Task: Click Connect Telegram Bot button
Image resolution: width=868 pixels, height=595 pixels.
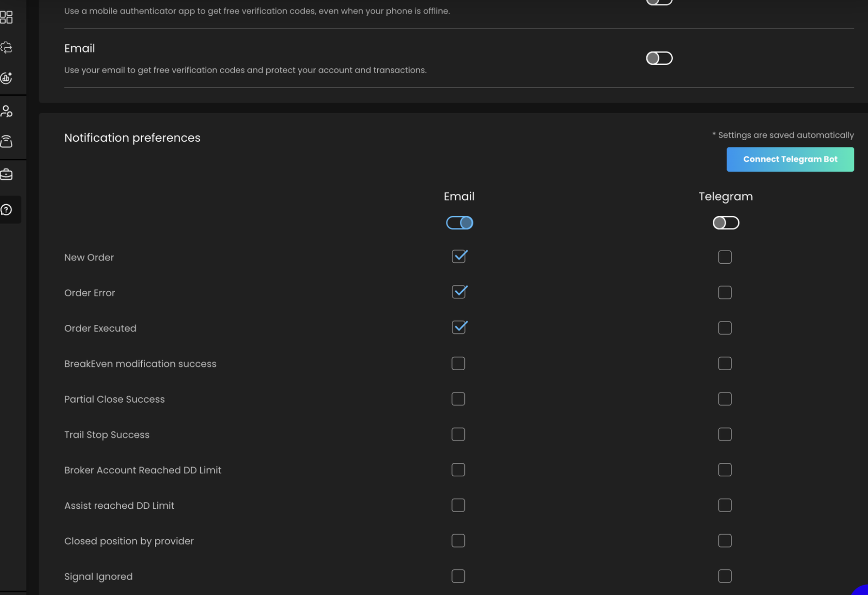Action: [x=790, y=159]
